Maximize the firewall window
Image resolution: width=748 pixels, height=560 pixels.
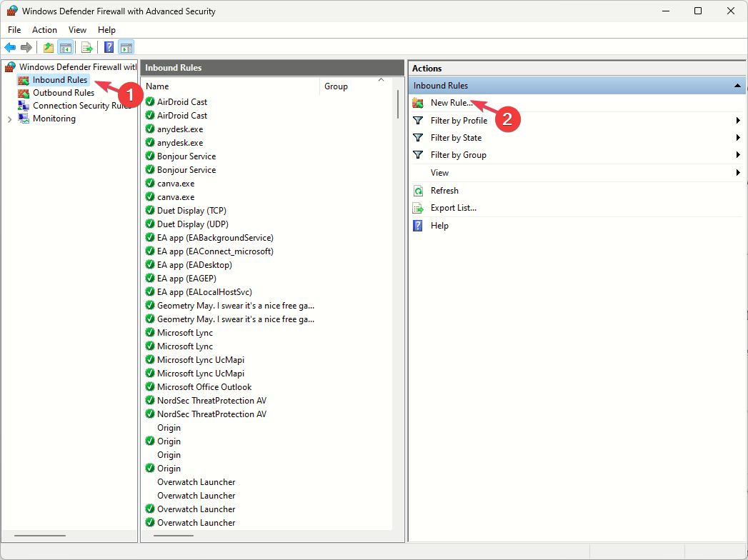click(698, 11)
